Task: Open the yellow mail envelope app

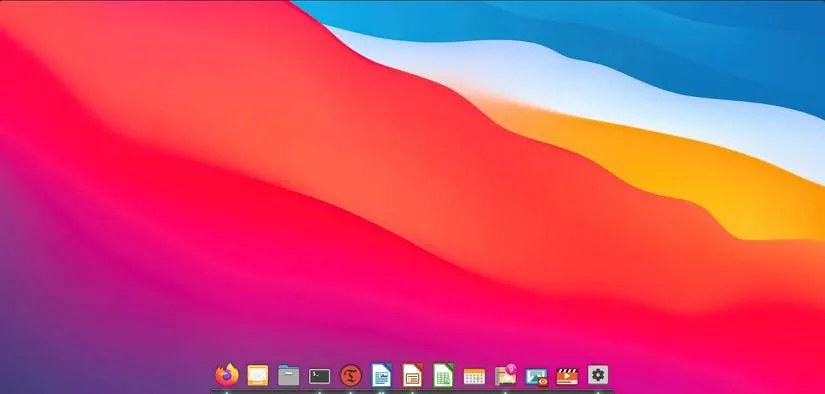Action: [258, 375]
